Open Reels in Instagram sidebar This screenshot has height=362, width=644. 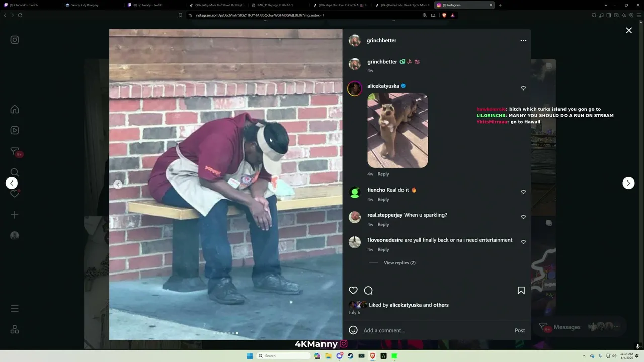pos(15,130)
